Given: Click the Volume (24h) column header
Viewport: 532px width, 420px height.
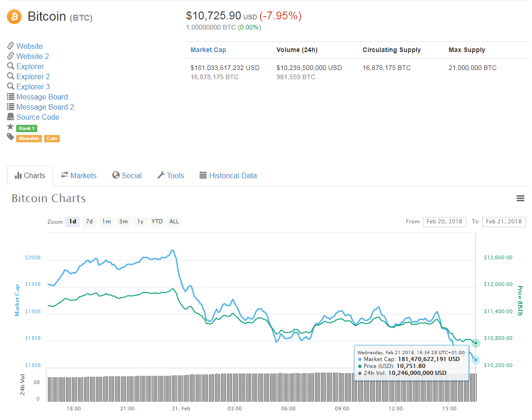Looking at the screenshot, I should click(x=297, y=50).
